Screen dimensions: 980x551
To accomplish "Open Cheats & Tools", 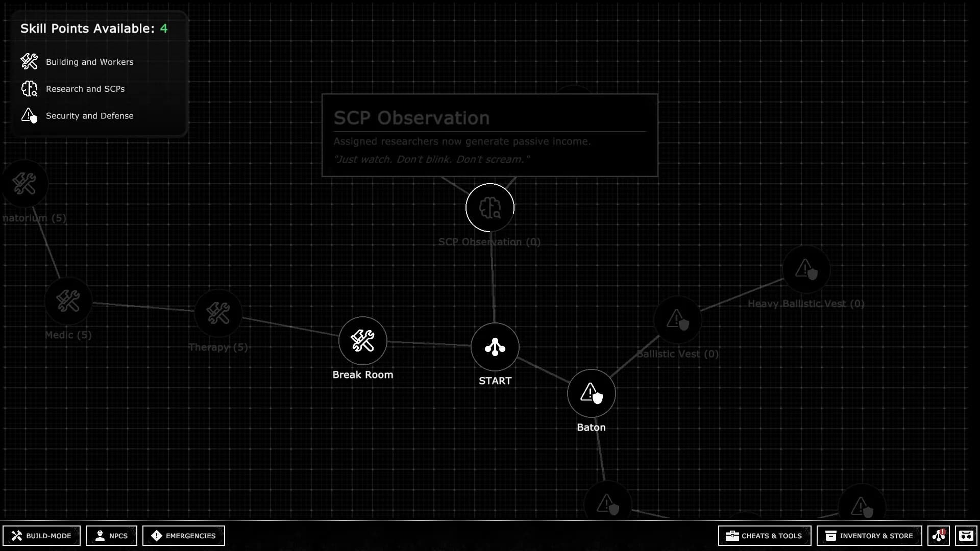I will [x=765, y=536].
